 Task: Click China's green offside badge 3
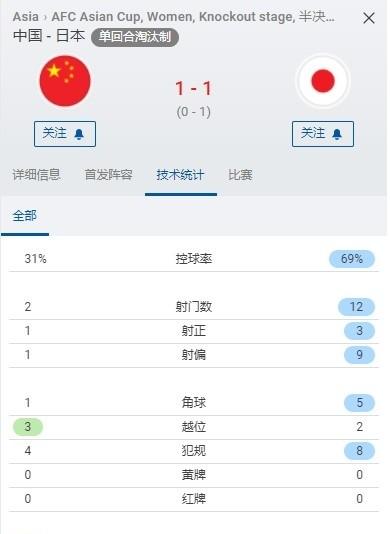(28, 427)
